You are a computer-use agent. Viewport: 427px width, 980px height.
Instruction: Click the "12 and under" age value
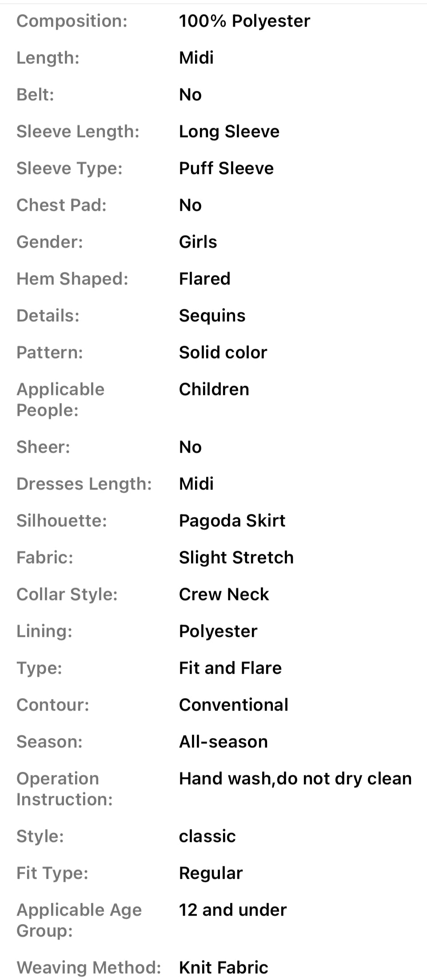[x=232, y=910]
